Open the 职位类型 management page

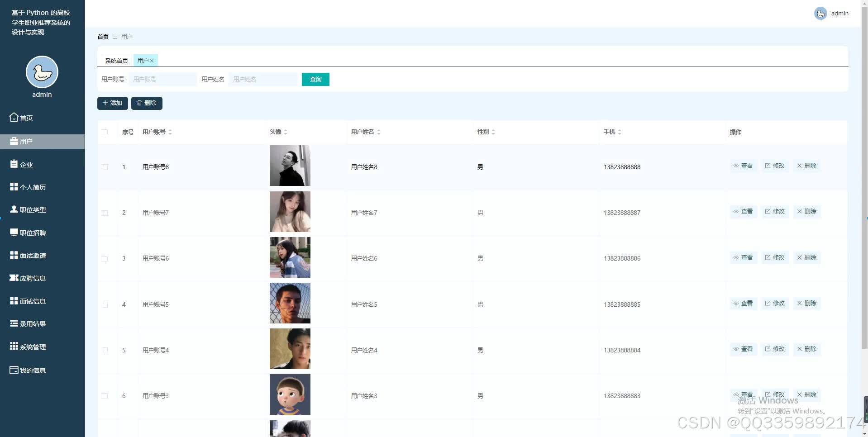coord(32,209)
